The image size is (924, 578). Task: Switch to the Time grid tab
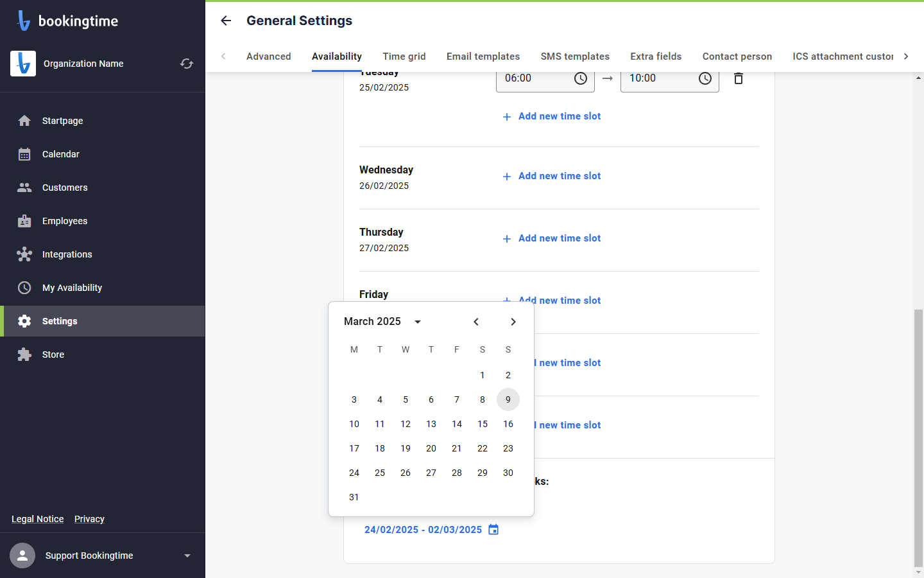[404, 57]
